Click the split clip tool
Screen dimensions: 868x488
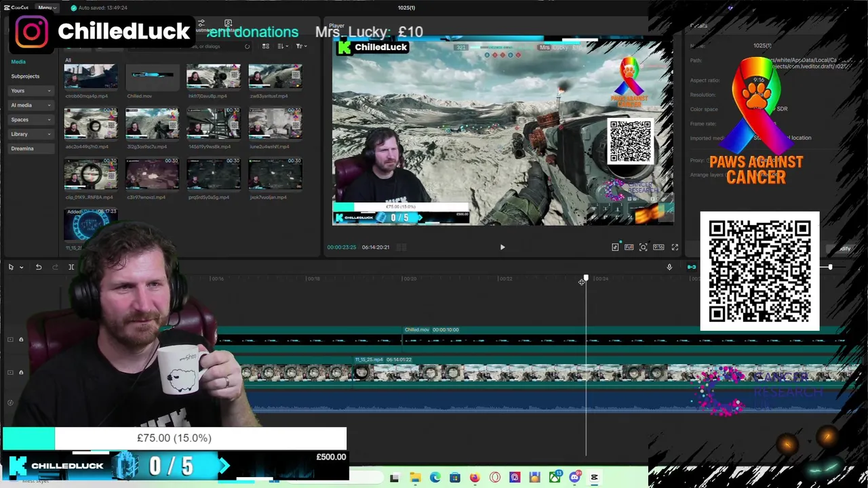click(x=71, y=267)
